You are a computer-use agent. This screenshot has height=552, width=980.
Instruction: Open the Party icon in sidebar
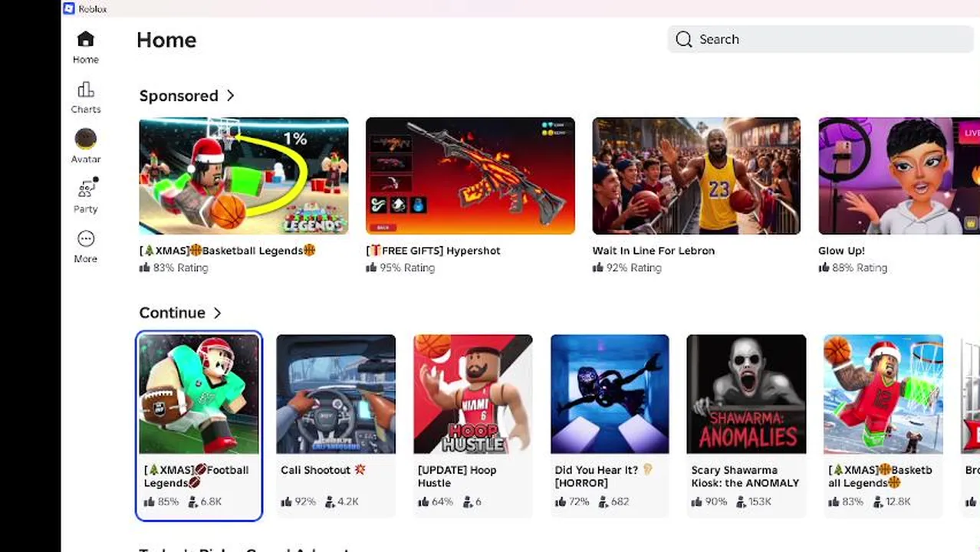click(x=87, y=188)
